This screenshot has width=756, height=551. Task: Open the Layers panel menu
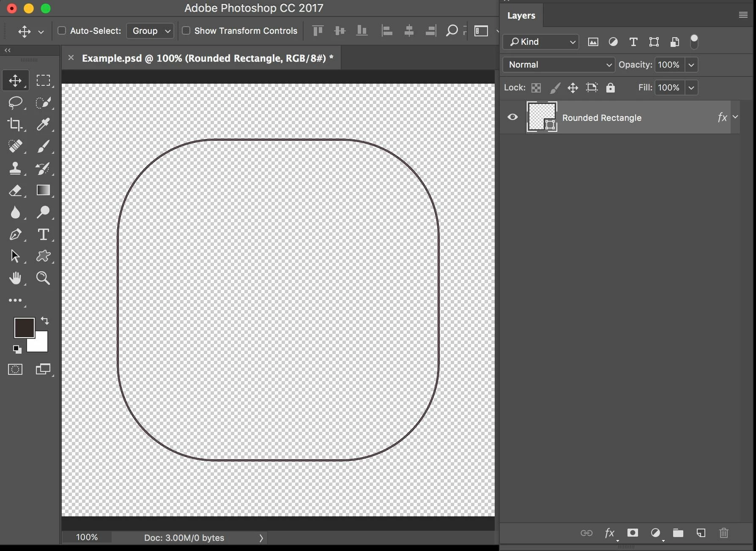[743, 15]
